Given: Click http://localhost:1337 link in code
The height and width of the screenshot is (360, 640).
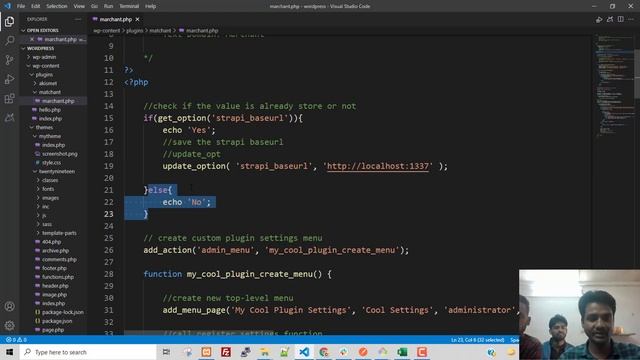Looking at the screenshot, I should pos(378,166).
